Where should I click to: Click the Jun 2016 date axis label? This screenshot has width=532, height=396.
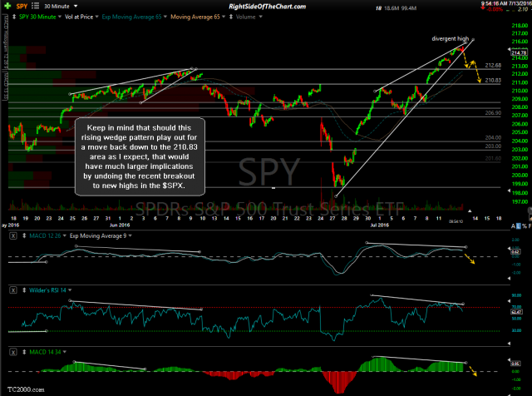click(120, 225)
